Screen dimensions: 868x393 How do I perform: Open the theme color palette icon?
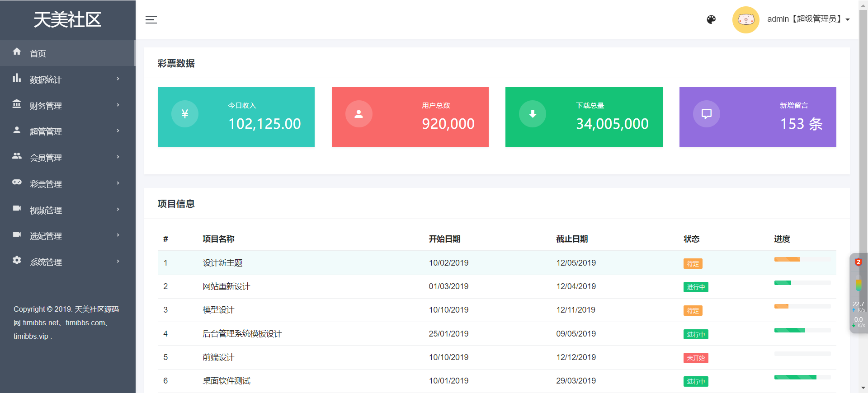711,19
